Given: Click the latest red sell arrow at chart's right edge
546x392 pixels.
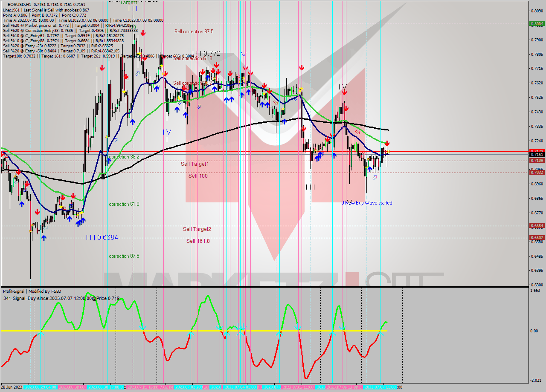Looking at the screenshot, I should [x=387, y=144].
